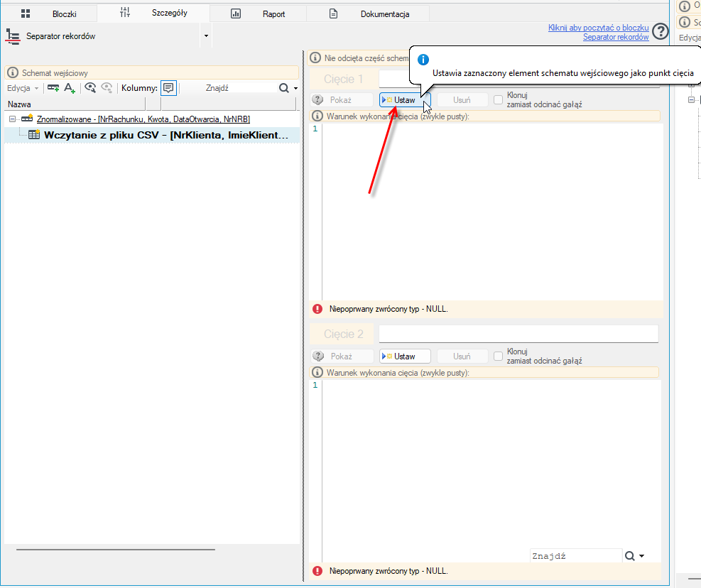701x588 pixels.
Task: Click the active eye preview icon in schema toolbar
Action: [x=90, y=87]
